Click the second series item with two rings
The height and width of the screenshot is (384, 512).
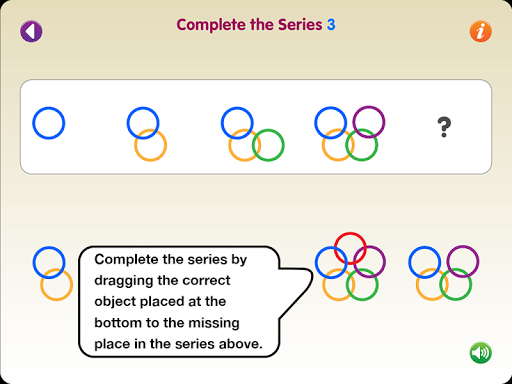[147, 134]
